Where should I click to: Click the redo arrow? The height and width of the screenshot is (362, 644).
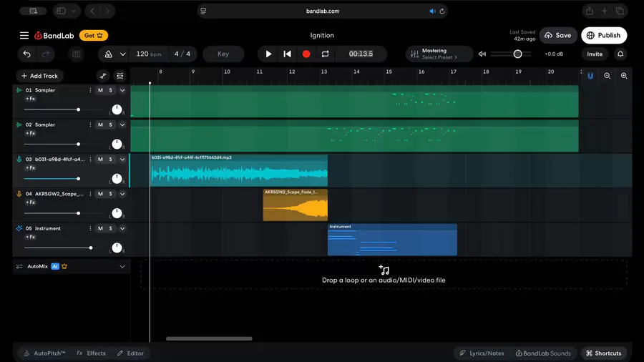point(46,54)
